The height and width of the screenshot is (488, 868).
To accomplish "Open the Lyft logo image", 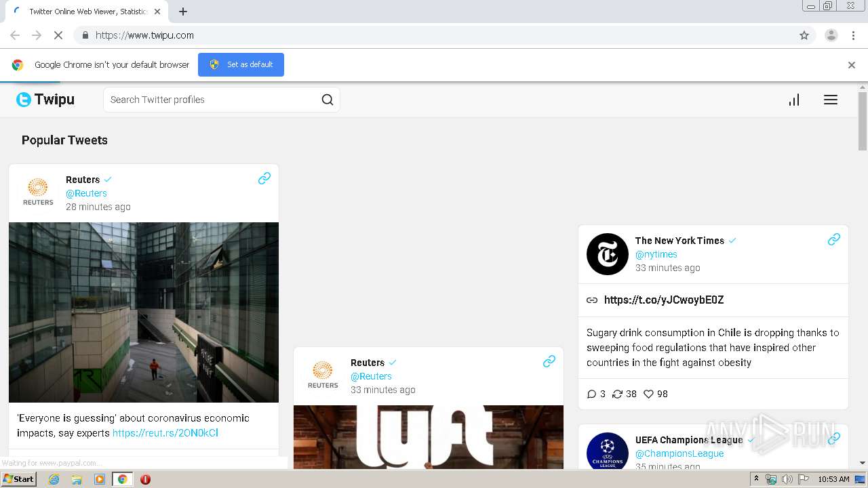I will pyautogui.click(x=429, y=437).
